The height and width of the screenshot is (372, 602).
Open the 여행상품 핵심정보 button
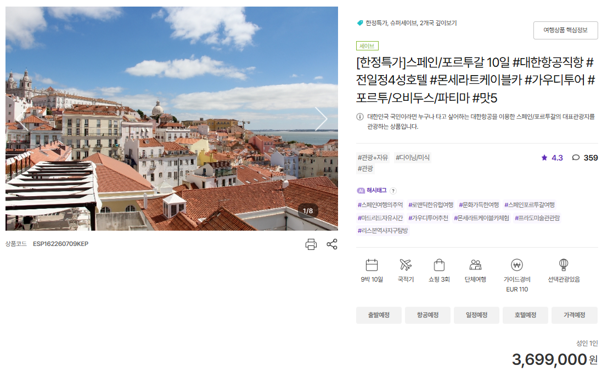pyautogui.click(x=565, y=30)
